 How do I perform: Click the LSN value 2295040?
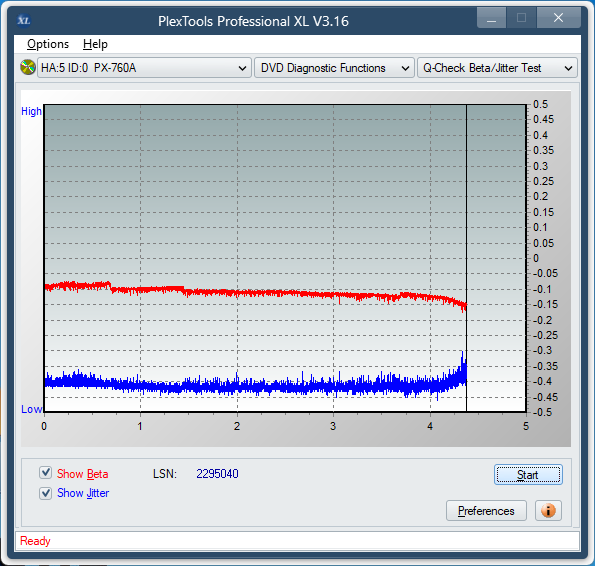point(217,473)
